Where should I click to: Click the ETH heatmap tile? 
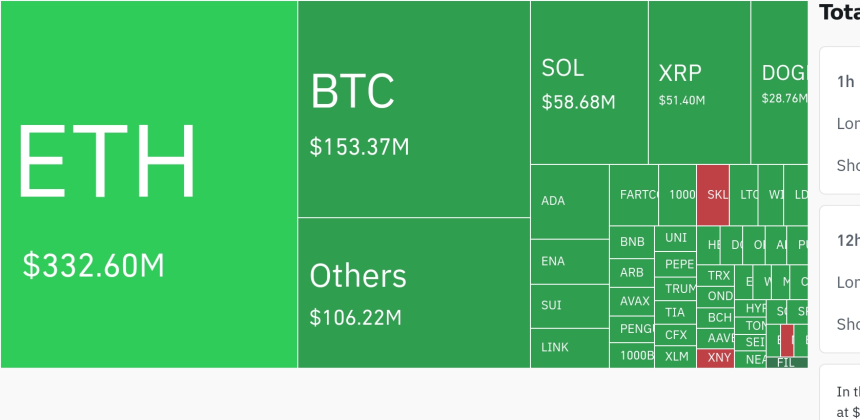[148, 184]
